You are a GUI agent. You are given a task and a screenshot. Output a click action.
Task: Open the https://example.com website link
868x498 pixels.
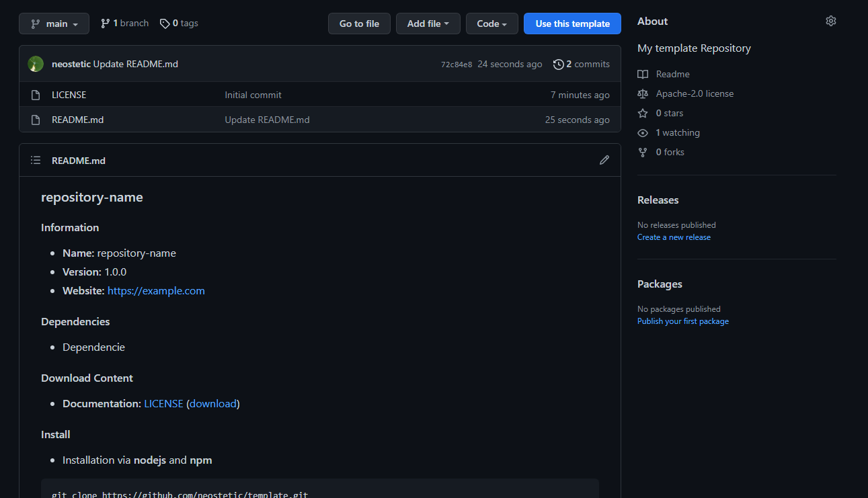(156, 290)
